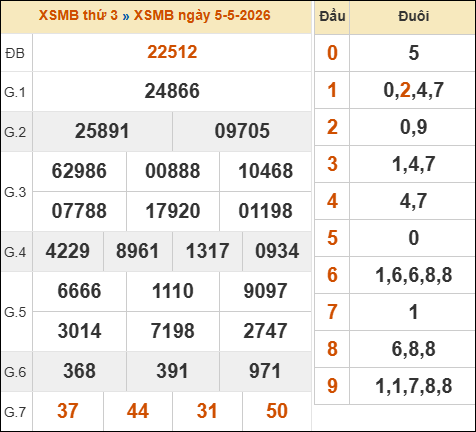Click G.3 number 00888
The image size is (476, 432).
tap(173, 171)
